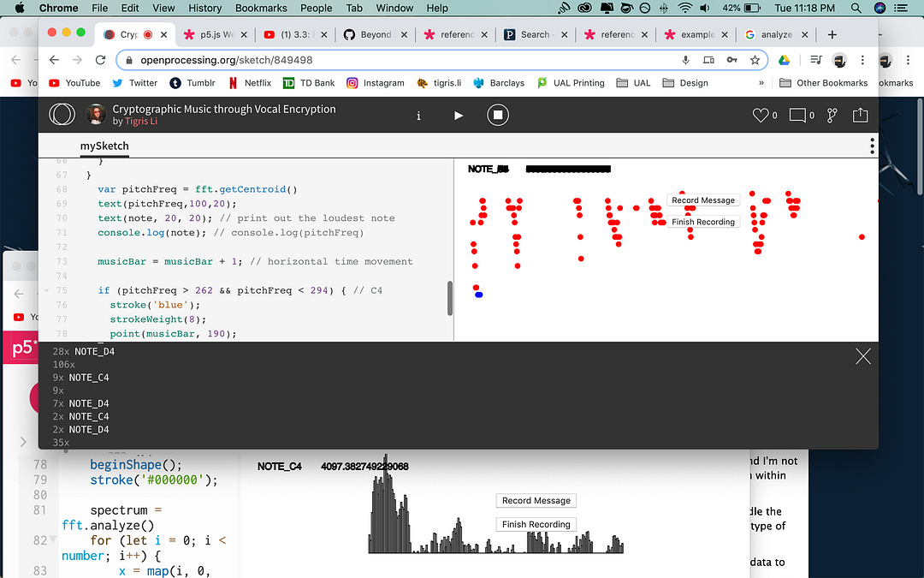Open the UAL Printing bookmark
This screenshot has height=578, width=924.
point(571,83)
